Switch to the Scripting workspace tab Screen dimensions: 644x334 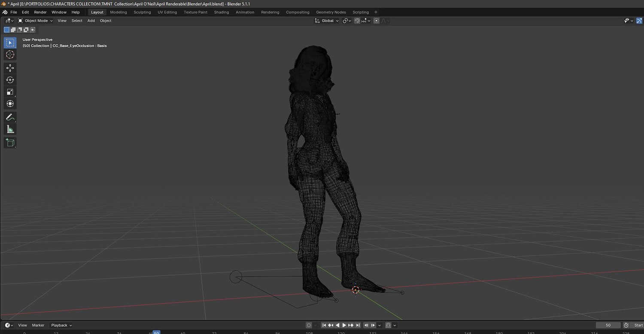361,12
